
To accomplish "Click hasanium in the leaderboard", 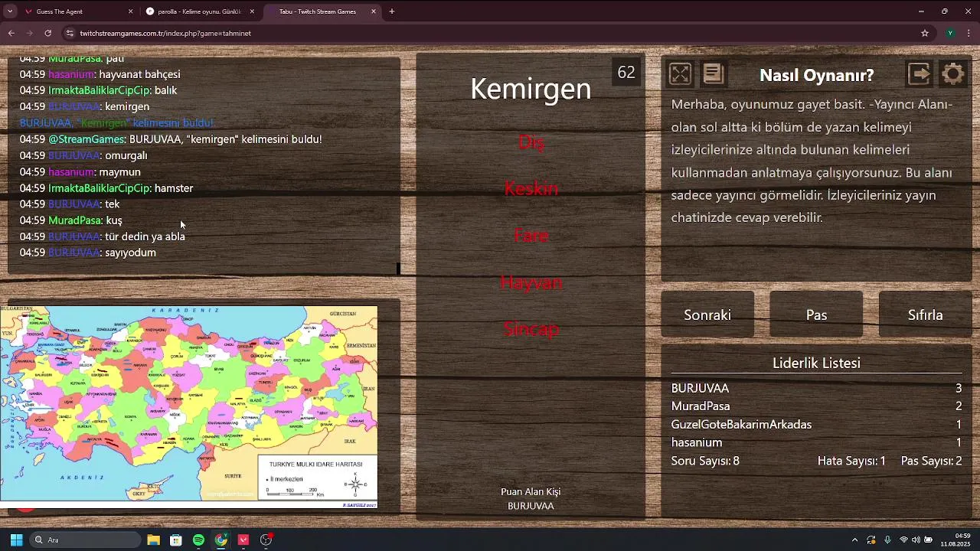I will pos(697,442).
